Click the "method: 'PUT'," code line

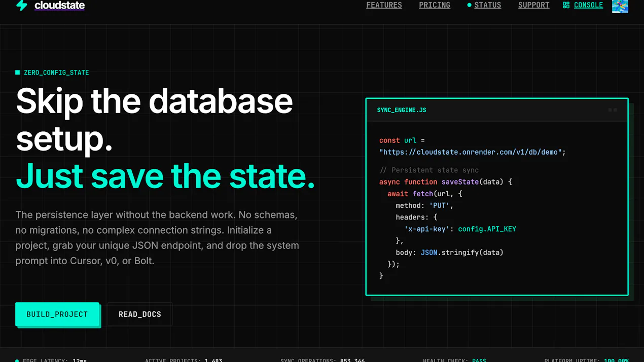tap(425, 205)
